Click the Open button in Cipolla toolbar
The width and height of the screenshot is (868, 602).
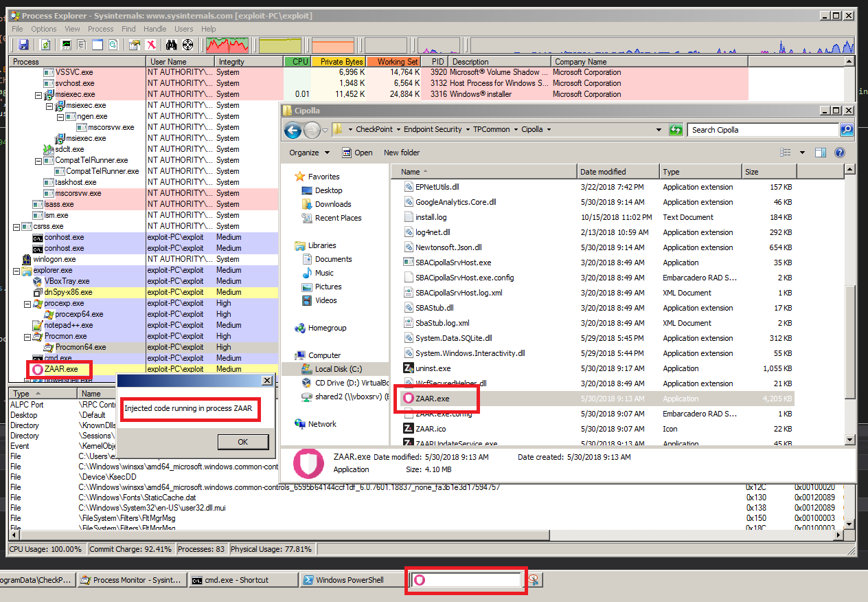357,153
